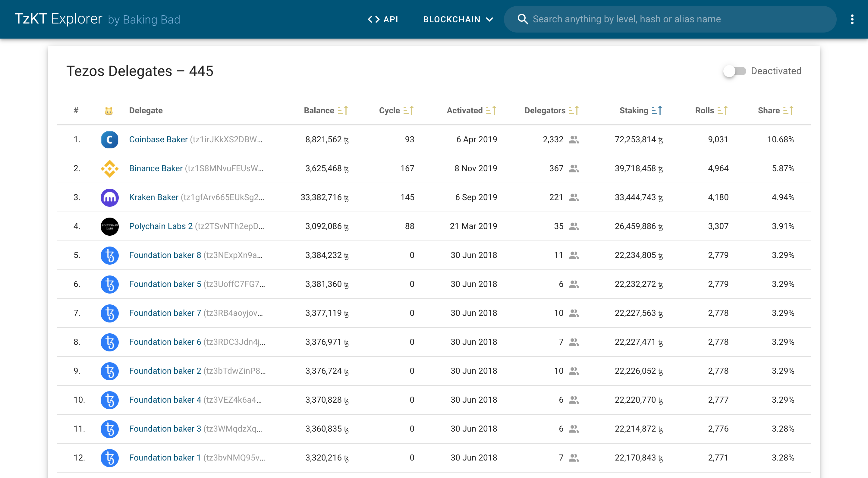This screenshot has width=868, height=478.
Task: Click Foundation baker 3 tezos icon
Action: pyautogui.click(x=109, y=429)
